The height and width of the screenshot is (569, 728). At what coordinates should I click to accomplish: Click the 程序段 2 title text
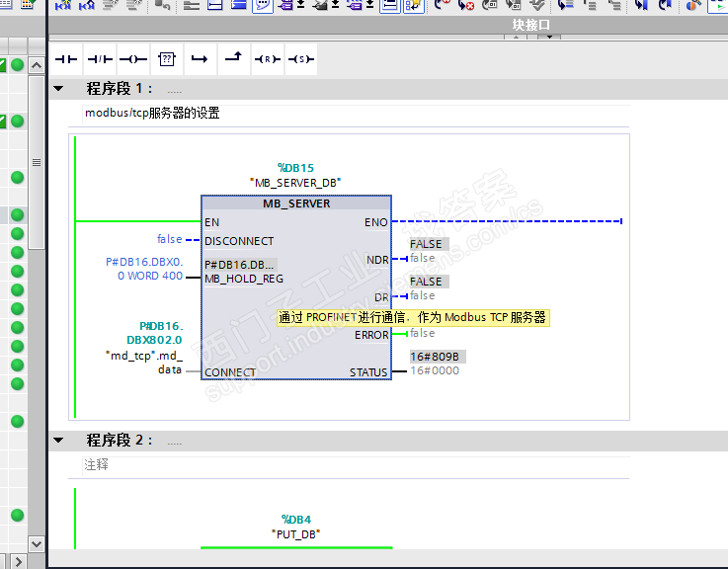pos(119,440)
